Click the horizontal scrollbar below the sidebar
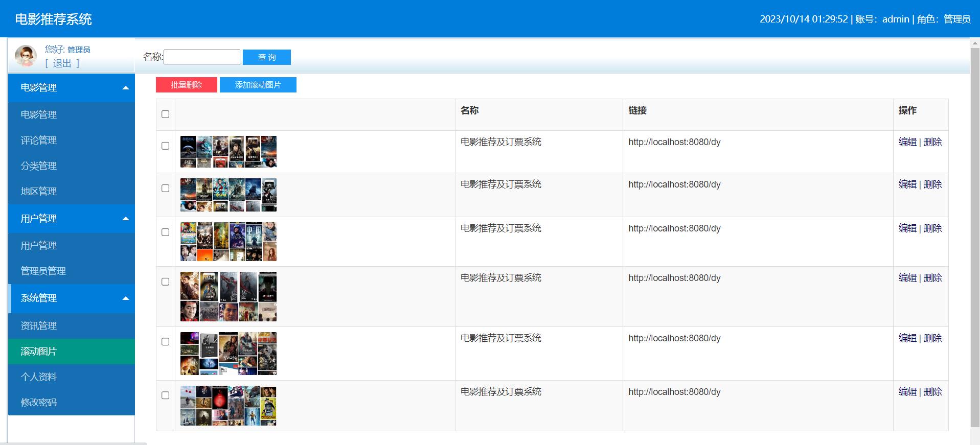Viewport: 980px width, 445px height. pos(74,443)
